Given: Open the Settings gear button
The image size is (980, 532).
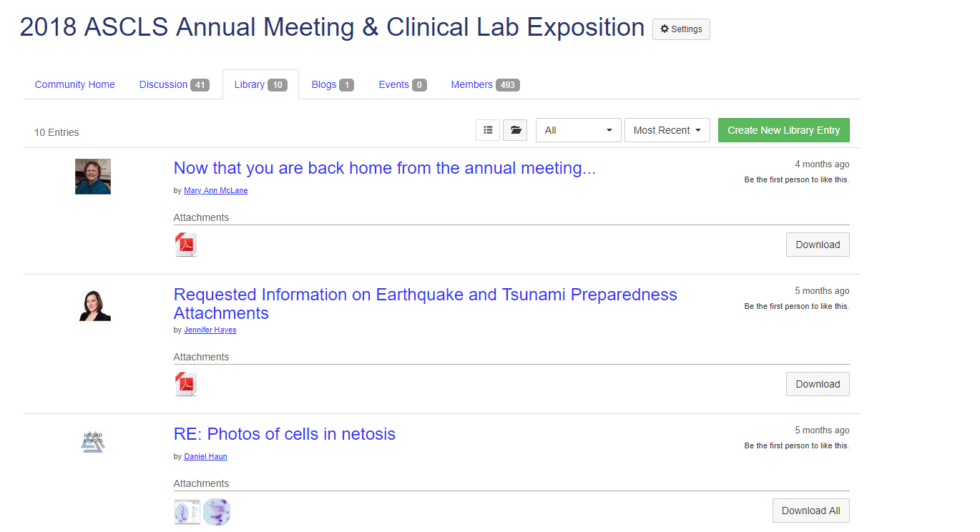Looking at the screenshot, I should [x=681, y=29].
